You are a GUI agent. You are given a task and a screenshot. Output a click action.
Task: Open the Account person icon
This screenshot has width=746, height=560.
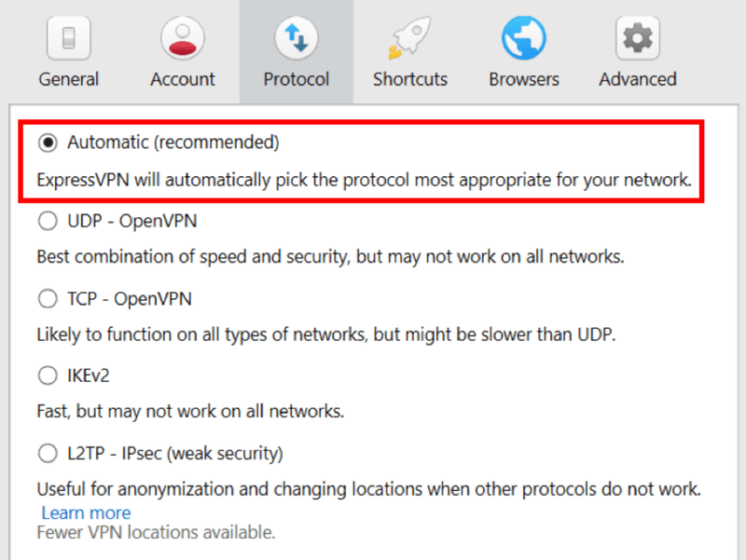coord(183,38)
